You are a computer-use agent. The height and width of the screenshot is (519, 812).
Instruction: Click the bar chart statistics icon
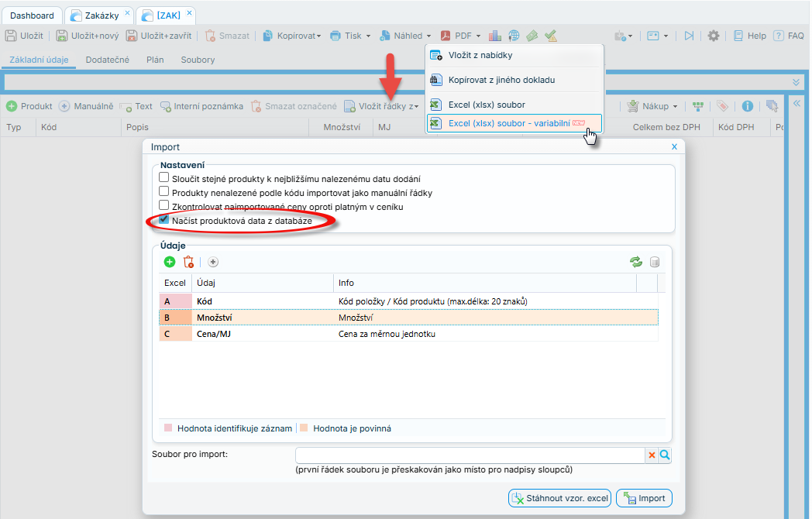[495, 36]
